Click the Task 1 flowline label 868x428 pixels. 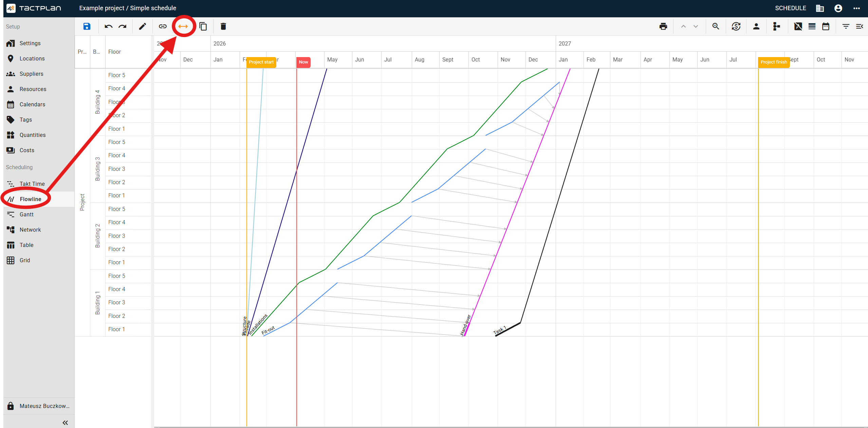click(500, 331)
